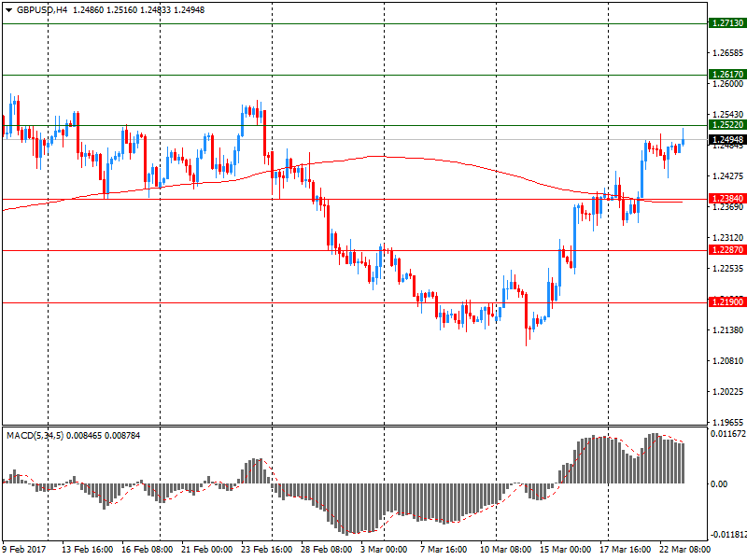Click the 21 Feb 00:00 time label
Screen dimensions: 747x560
click(206, 550)
